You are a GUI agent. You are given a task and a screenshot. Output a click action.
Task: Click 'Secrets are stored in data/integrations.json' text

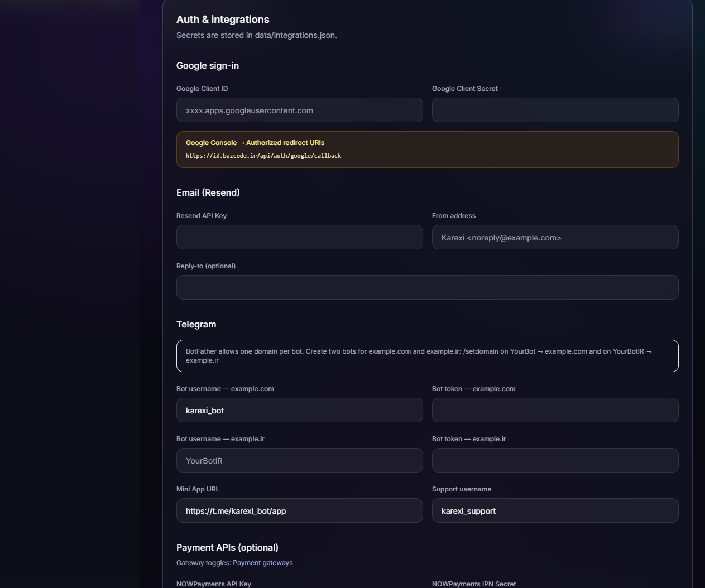pos(257,35)
